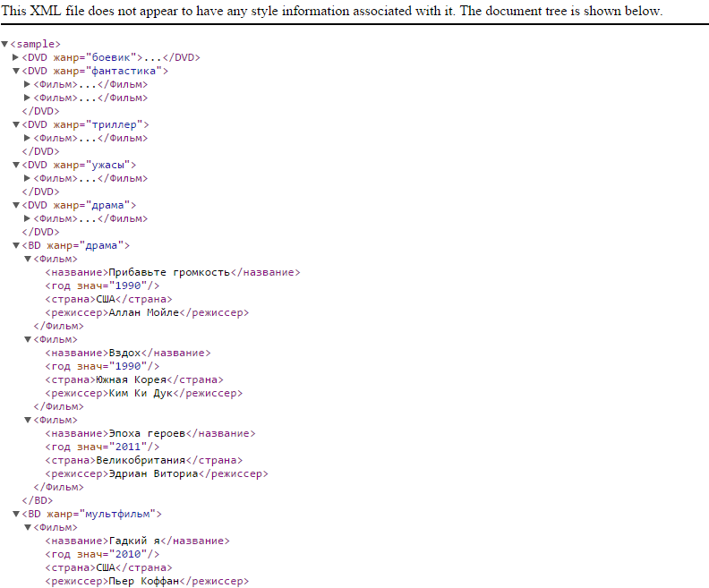Click the country text "Южная Корея"
This screenshot has height=588, width=709.
click(x=131, y=379)
